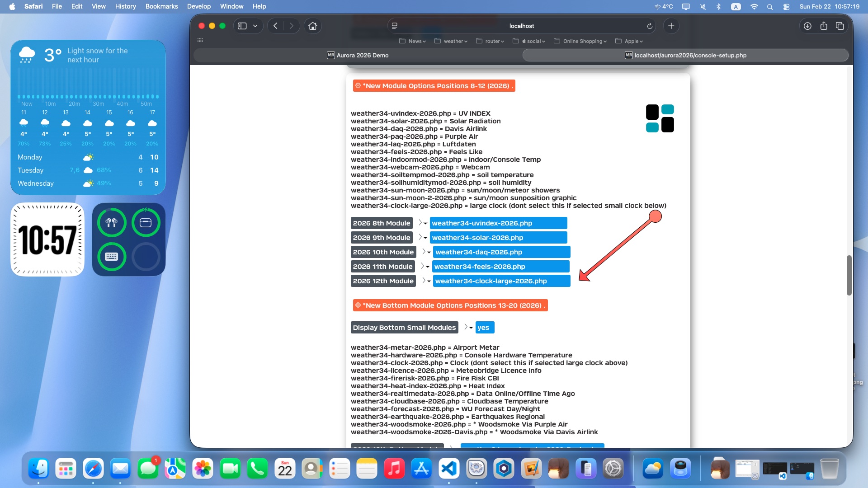Image resolution: width=868 pixels, height=488 pixels.
Task: Open the Develop menu
Action: (x=198, y=6)
